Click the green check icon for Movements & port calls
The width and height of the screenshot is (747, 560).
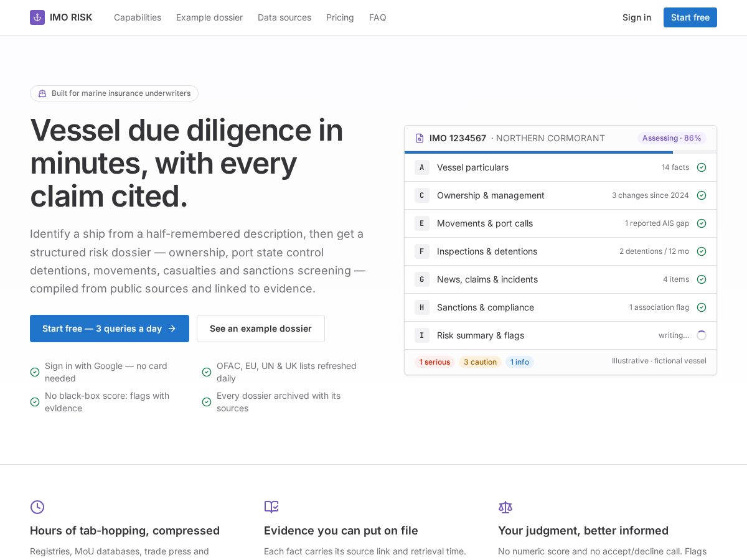coord(702,223)
